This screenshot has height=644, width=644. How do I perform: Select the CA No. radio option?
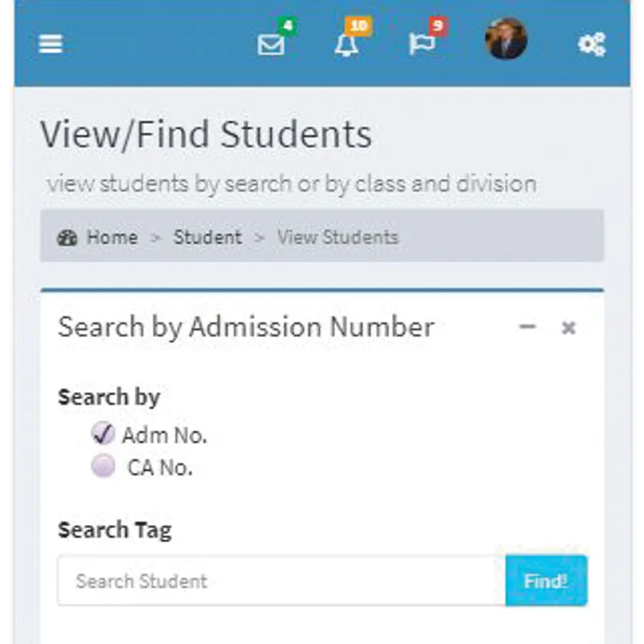point(102,466)
